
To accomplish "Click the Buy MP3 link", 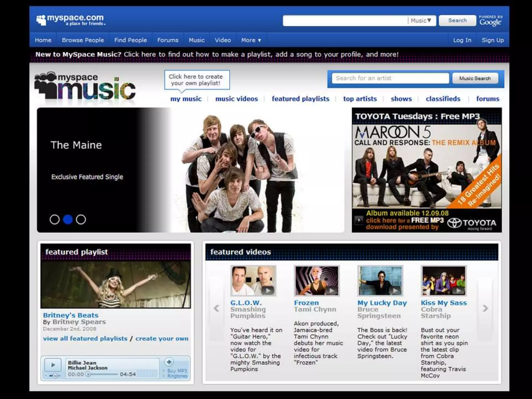I will (x=177, y=371).
